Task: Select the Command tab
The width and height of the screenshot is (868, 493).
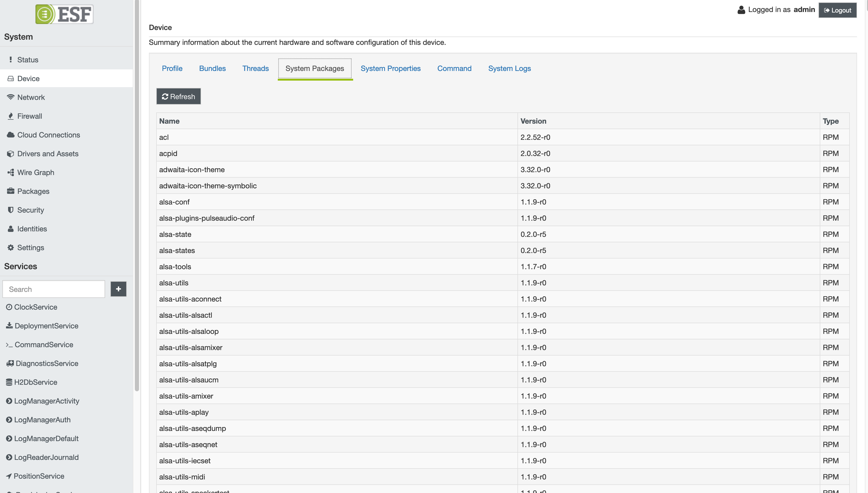Action: point(454,68)
